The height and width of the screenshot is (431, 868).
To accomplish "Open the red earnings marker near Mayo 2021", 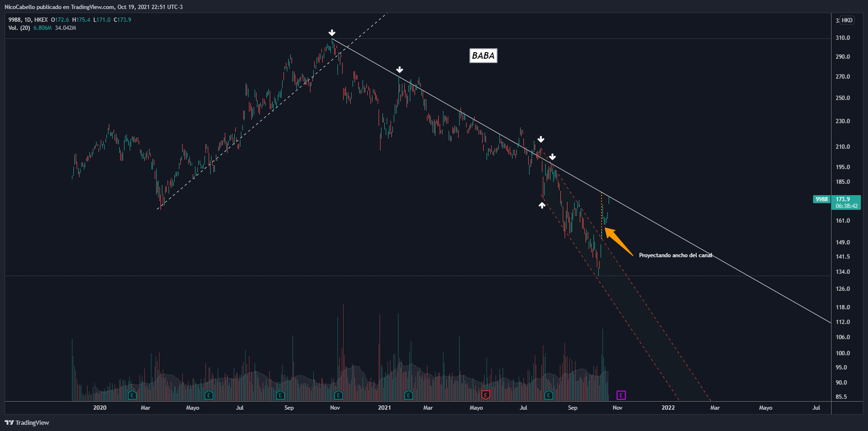I will point(485,395).
